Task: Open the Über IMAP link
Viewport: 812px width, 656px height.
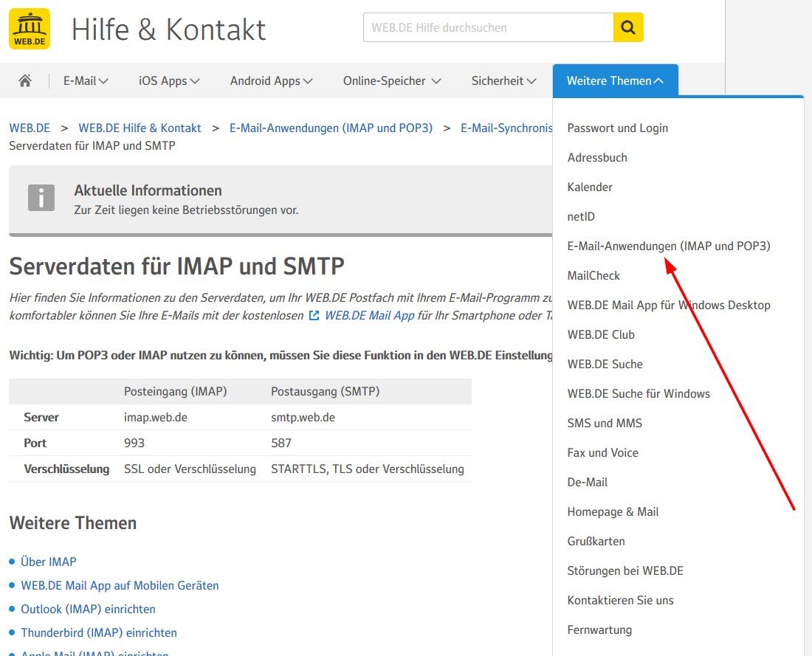Action: pos(48,562)
